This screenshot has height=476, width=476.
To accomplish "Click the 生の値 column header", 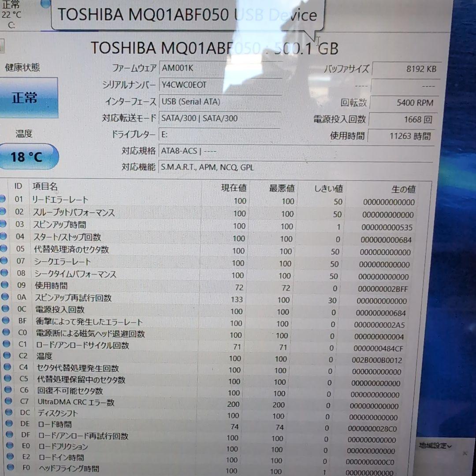I will [x=403, y=190].
